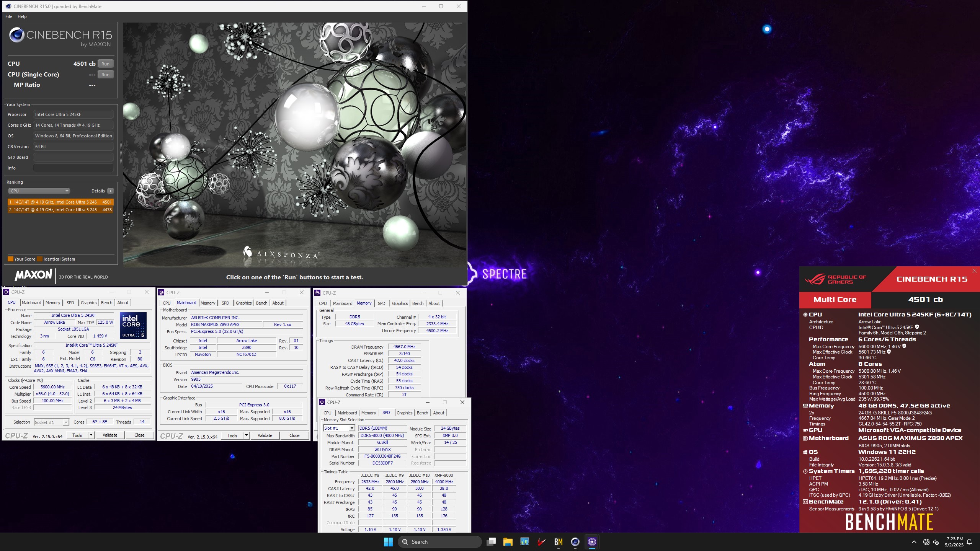Click the GFX Board field
Image resolution: width=980 pixels, height=551 pixels.
(x=73, y=157)
